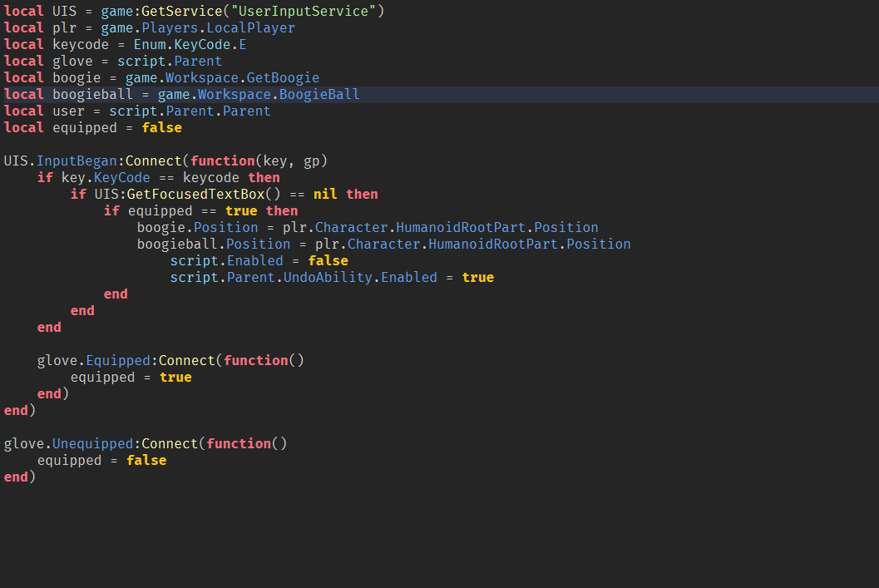Click the variable name user
Screen dimensions: 879x588
pos(68,111)
